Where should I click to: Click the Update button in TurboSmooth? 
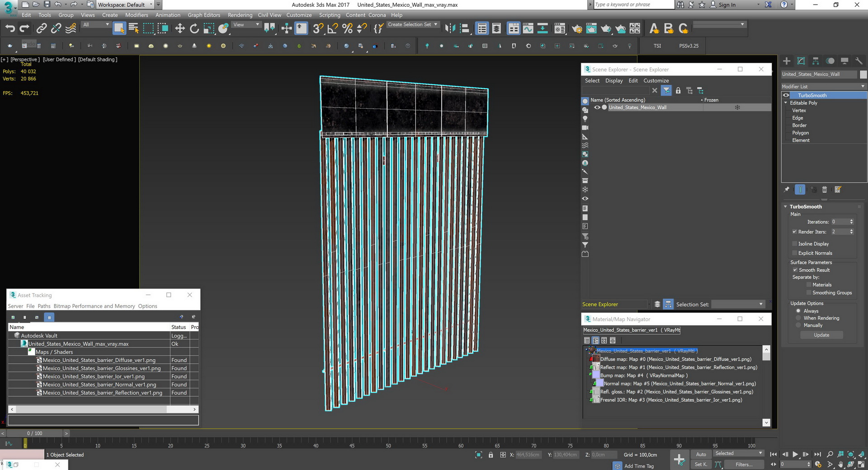coord(821,335)
